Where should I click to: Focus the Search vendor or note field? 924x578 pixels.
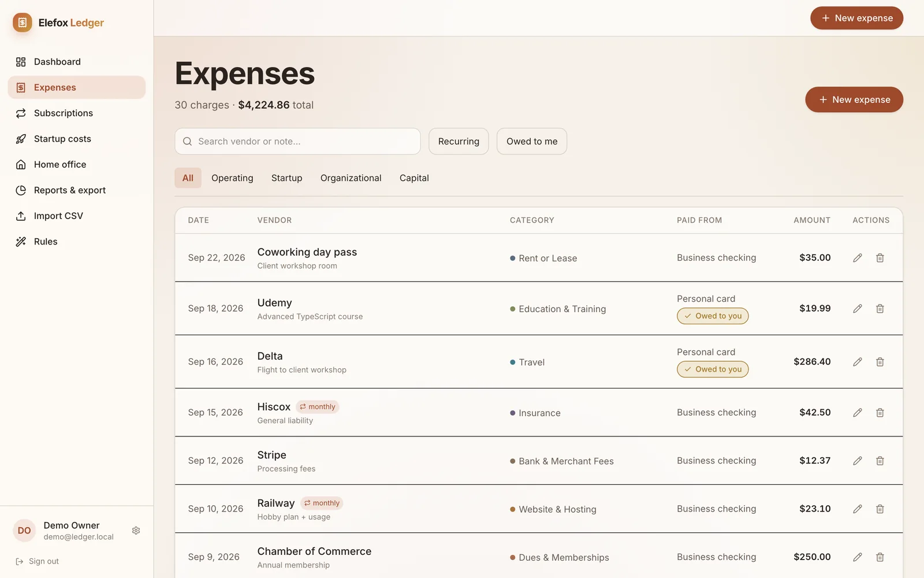(297, 142)
